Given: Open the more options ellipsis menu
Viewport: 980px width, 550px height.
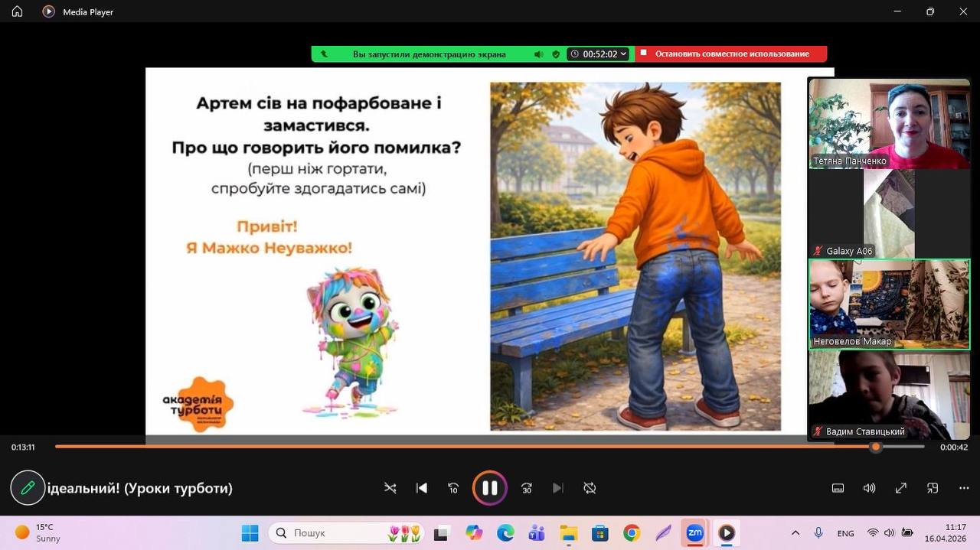Looking at the screenshot, I should tap(964, 488).
